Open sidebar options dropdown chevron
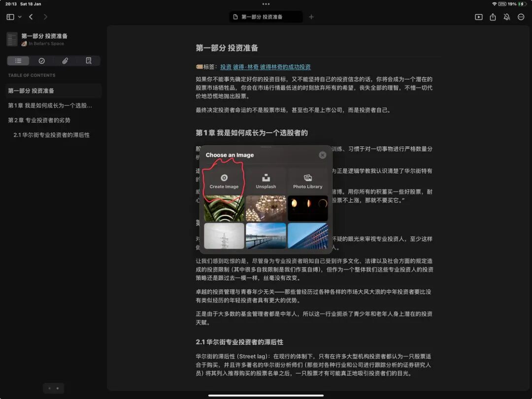Screen dimensions: 532x399 point(20,17)
